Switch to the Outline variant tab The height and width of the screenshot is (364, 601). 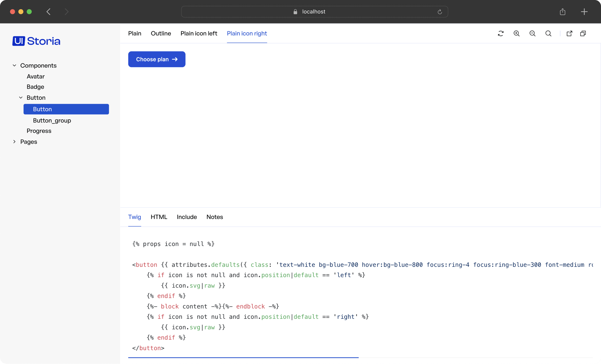pos(161,33)
